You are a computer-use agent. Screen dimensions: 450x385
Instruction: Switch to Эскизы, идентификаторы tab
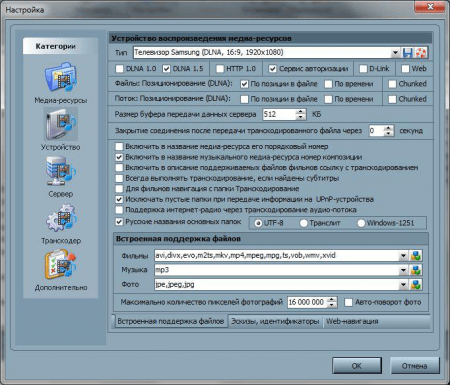pos(275,321)
